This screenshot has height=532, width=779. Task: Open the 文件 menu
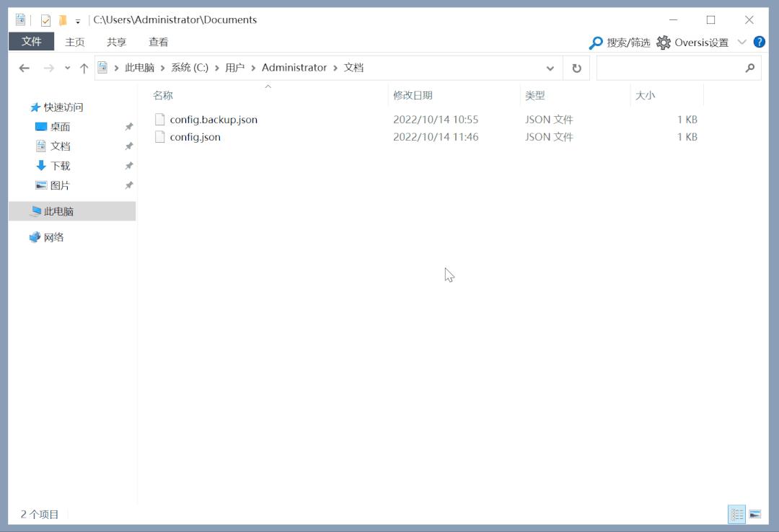[31, 42]
